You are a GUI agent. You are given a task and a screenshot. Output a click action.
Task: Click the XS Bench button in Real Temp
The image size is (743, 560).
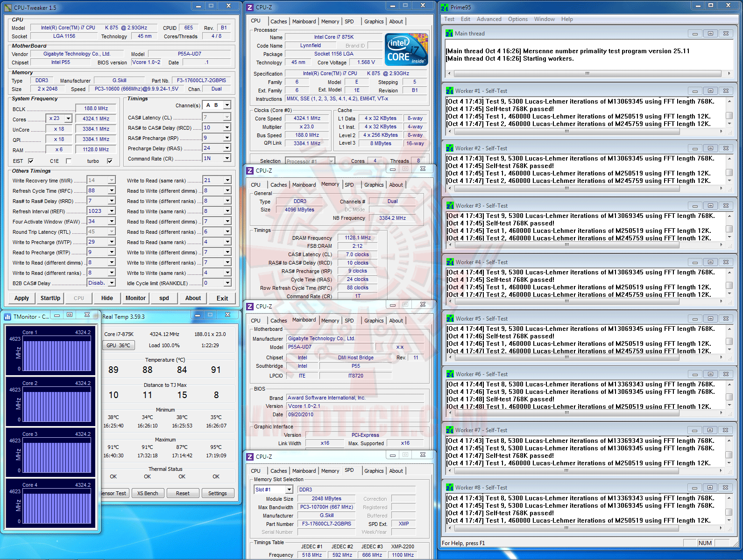[148, 493]
